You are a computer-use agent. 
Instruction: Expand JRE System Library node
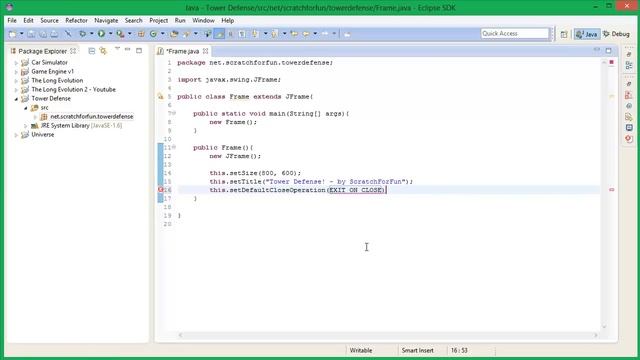tap(25, 126)
